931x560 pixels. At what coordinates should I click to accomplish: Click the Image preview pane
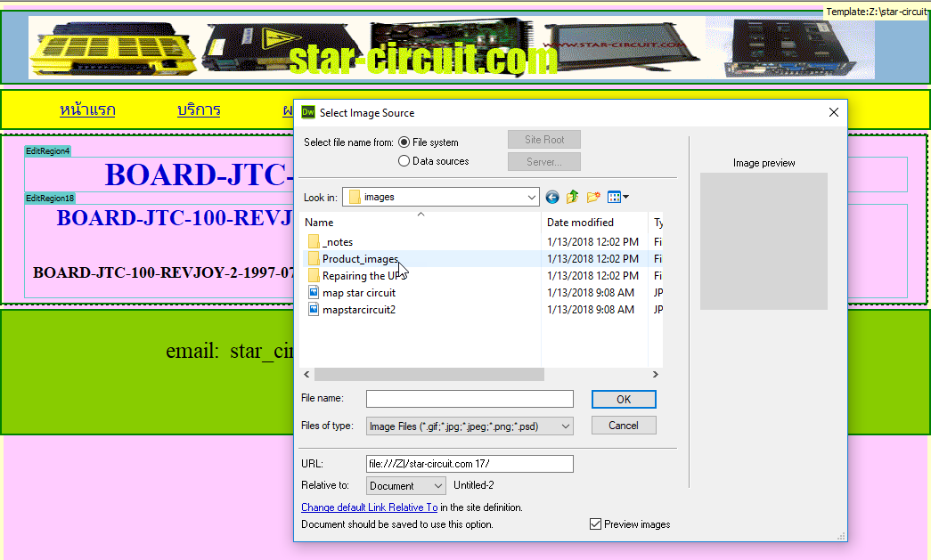pos(764,241)
